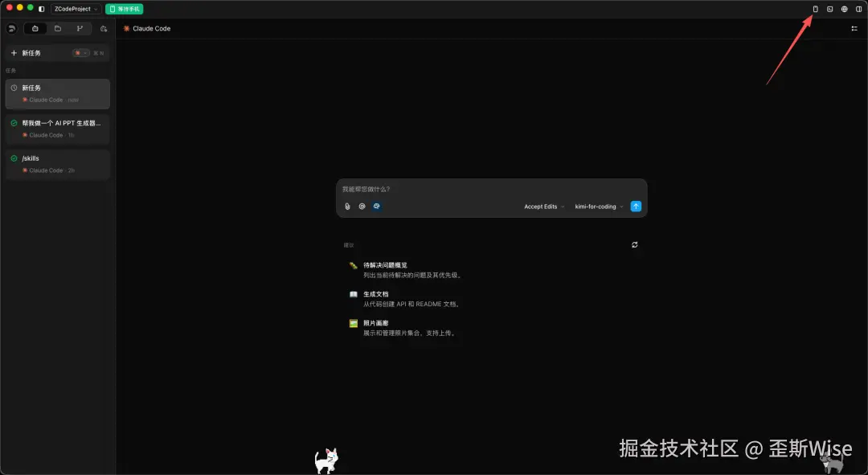Click the clock status icon of 新任务 task
This screenshot has height=475, width=868.
click(x=14, y=88)
